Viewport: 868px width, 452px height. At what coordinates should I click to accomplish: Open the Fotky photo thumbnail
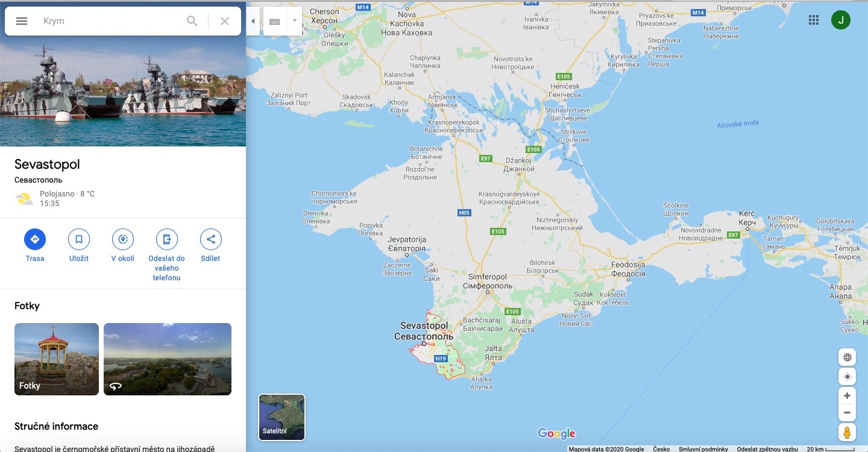pos(57,359)
